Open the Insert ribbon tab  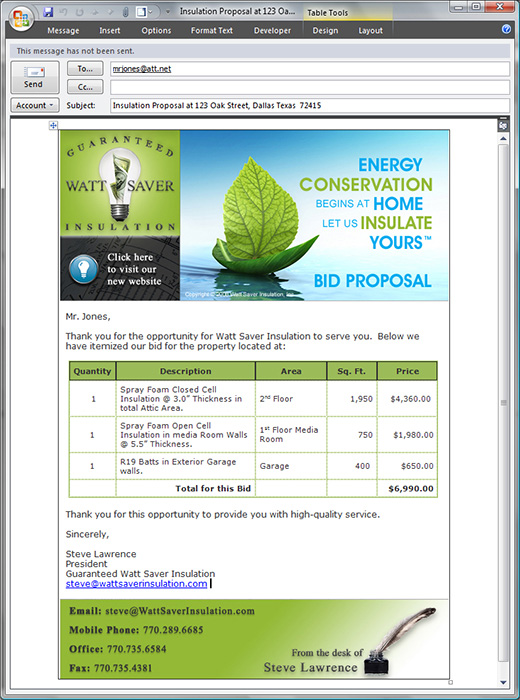[109, 30]
